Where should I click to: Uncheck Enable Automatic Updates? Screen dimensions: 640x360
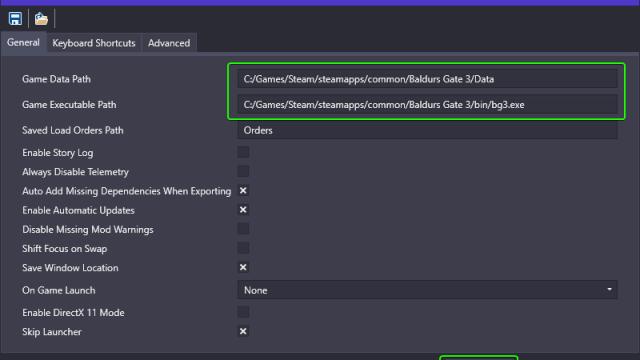click(243, 210)
